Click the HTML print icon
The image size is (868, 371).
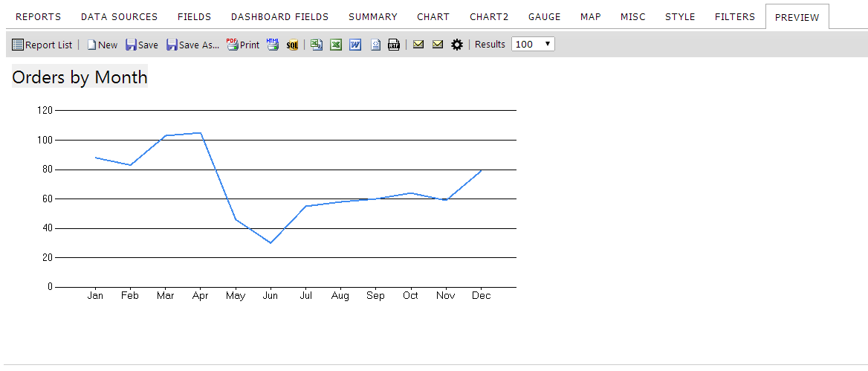click(273, 45)
